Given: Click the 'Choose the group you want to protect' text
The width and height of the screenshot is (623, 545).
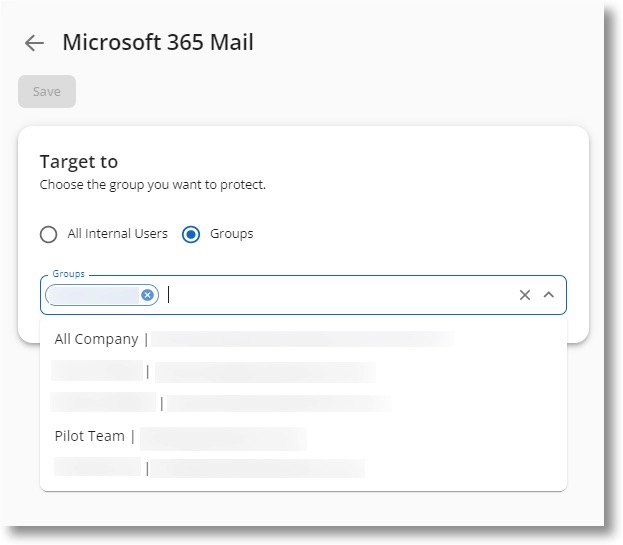Looking at the screenshot, I should tap(152, 185).
